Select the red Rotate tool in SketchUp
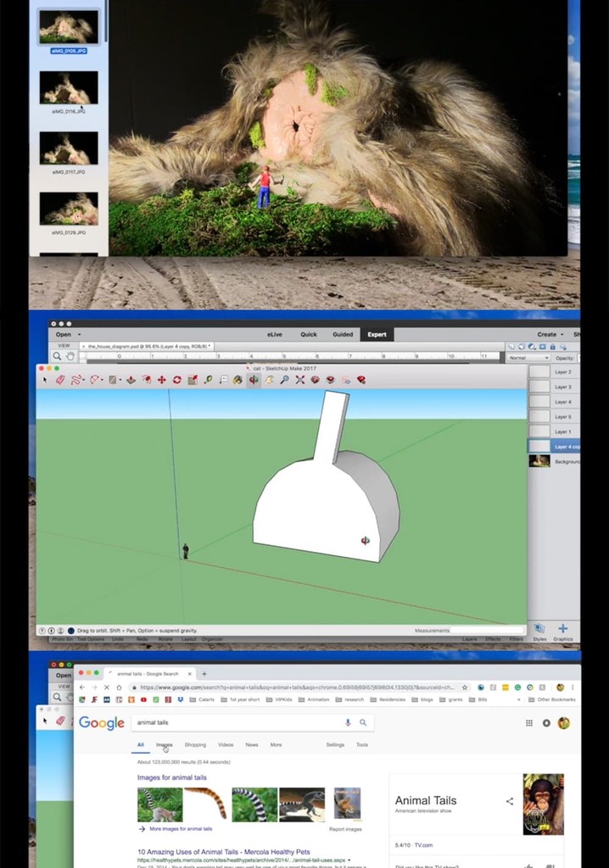This screenshot has height=868, width=609. click(177, 380)
